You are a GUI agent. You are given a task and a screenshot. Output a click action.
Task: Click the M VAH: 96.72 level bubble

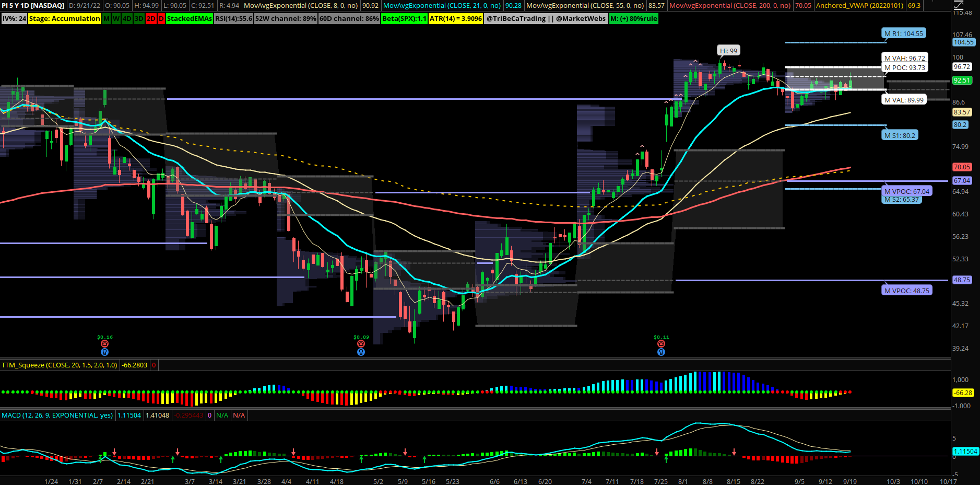pos(905,58)
